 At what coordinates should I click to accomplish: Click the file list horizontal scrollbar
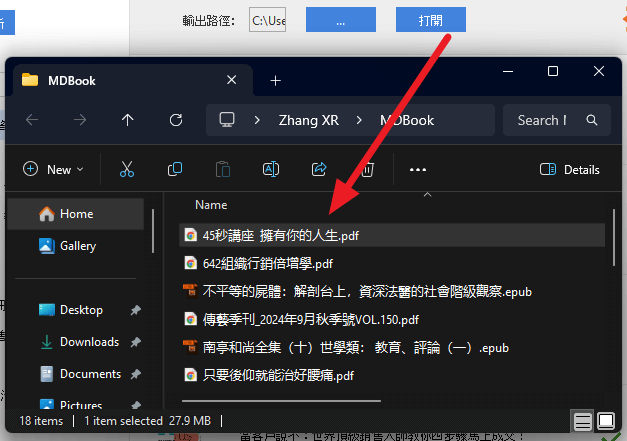tap(281, 400)
